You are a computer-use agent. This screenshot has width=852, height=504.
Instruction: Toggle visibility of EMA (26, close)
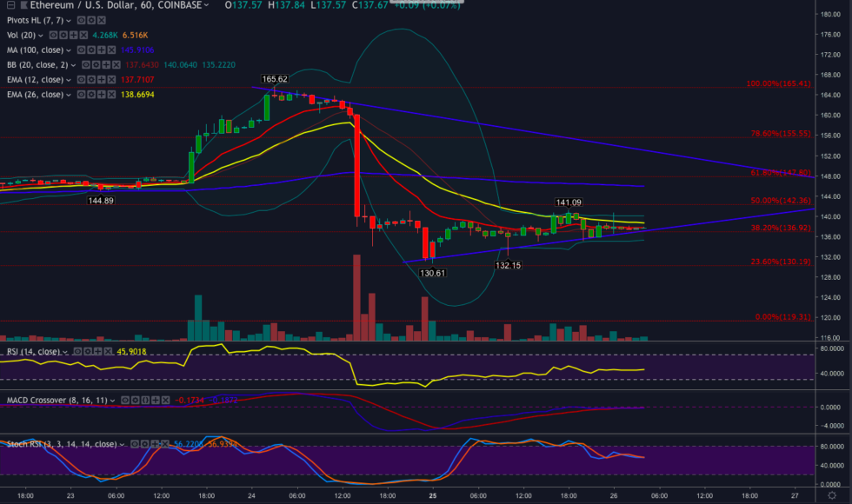click(x=80, y=93)
